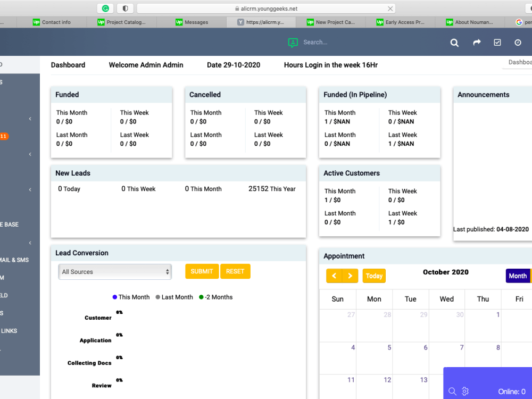The width and height of the screenshot is (532, 399).
Task: Toggle the '-2 Months' series in Lead Conversion legend
Action: click(x=215, y=297)
